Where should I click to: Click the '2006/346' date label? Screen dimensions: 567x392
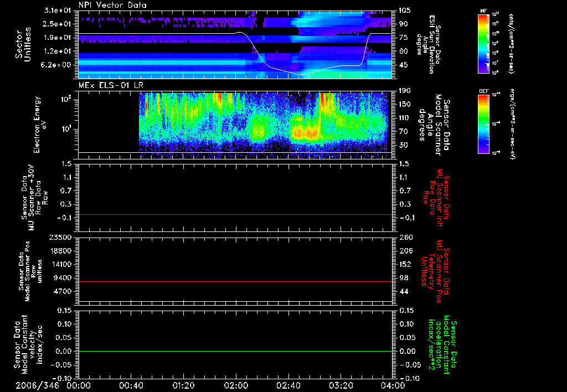[x=37, y=385]
